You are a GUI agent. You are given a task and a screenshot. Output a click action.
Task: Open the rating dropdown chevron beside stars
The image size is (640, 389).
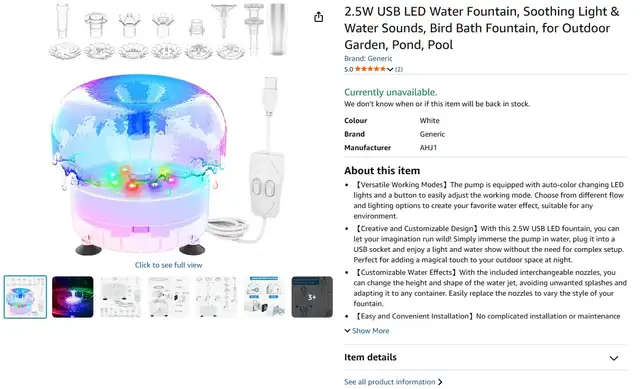click(390, 69)
